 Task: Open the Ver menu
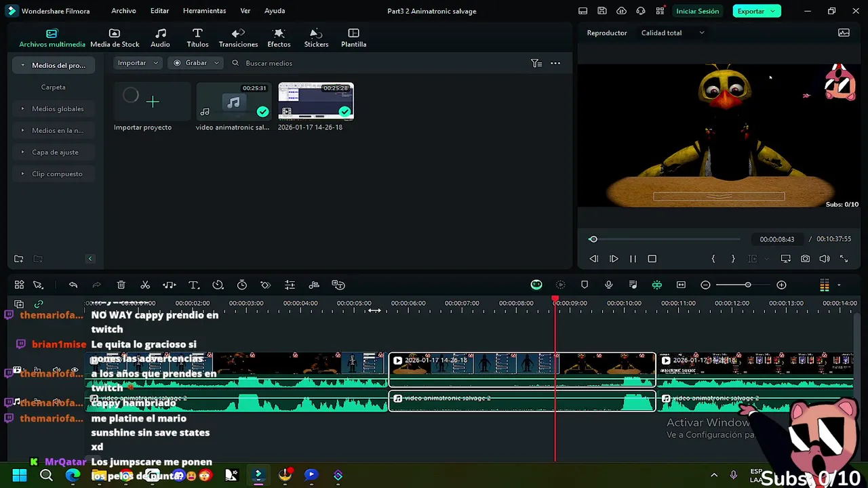pyautogui.click(x=245, y=11)
